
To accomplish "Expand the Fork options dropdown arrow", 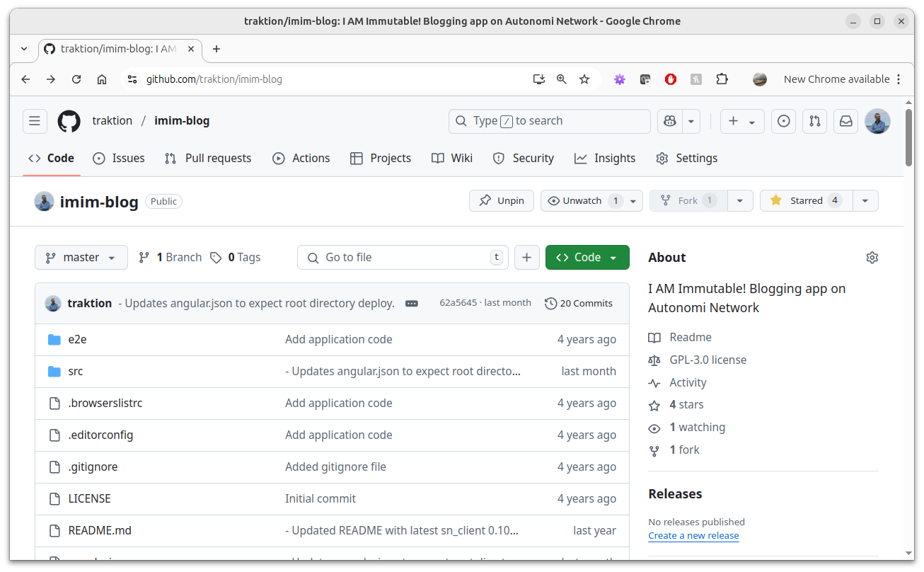I will click(x=739, y=201).
